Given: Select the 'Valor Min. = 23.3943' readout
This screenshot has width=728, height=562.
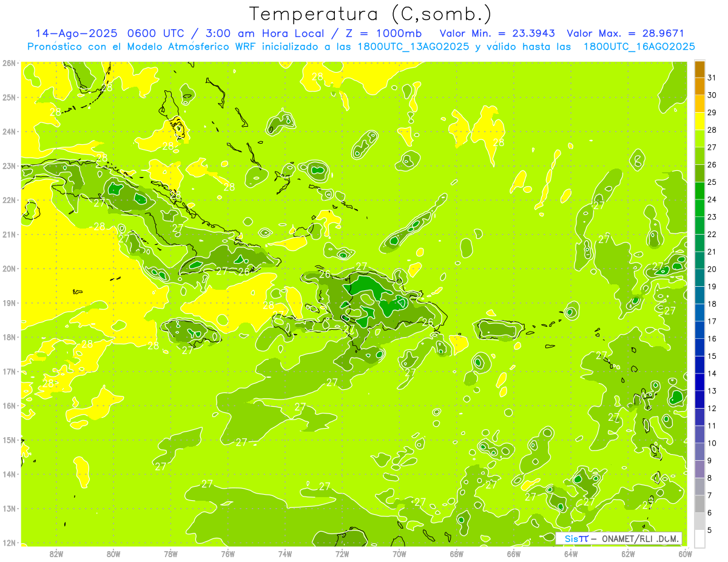Looking at the screenshot, I should pyautogui.click(x=497, y=33).
